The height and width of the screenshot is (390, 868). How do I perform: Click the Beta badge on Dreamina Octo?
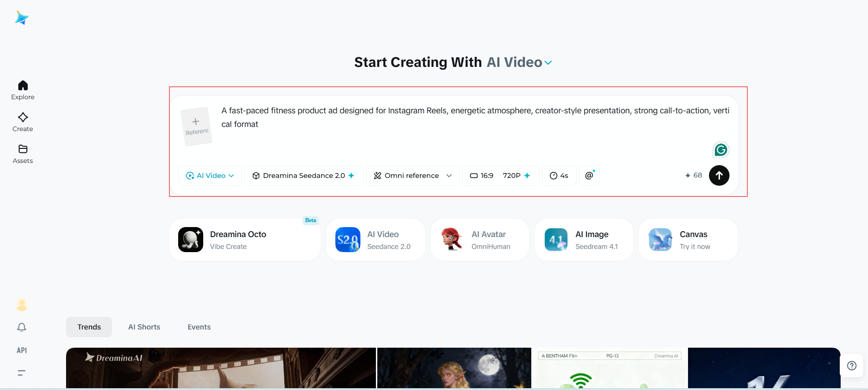[x=310, y=220]
